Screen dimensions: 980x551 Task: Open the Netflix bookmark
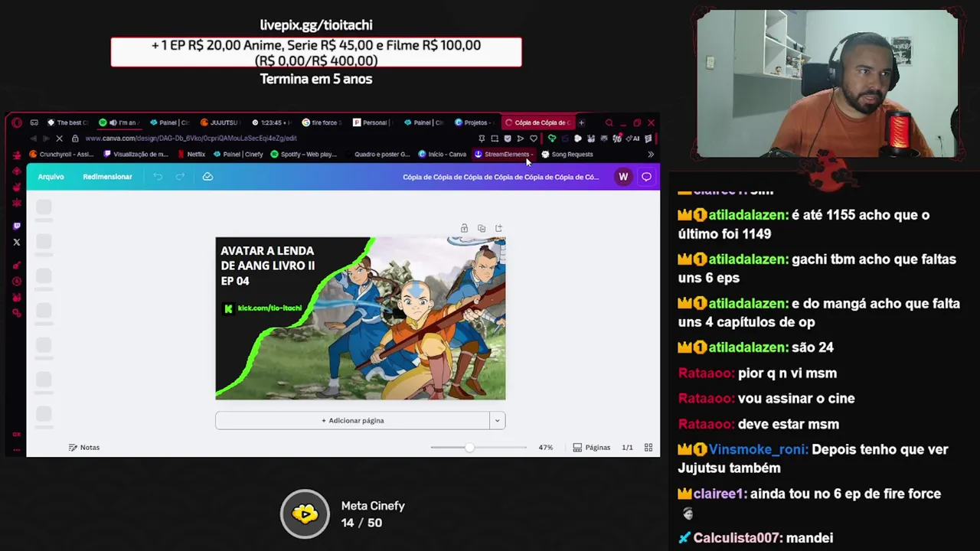click(x=191, y=154)
